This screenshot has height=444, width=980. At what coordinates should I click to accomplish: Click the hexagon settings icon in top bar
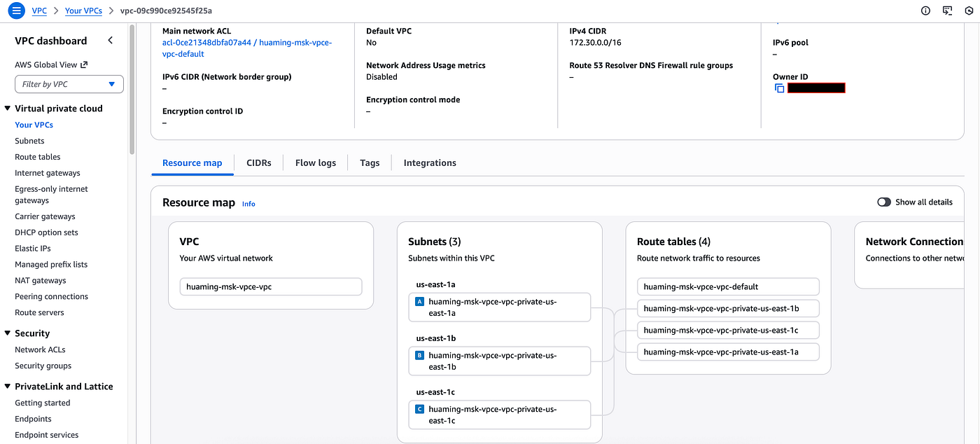(969, 11)
